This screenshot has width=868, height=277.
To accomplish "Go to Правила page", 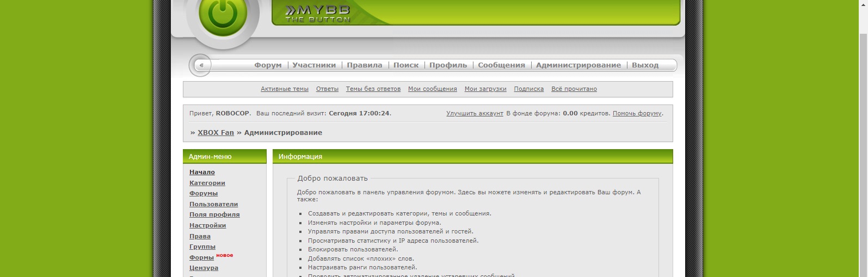I will [364, 65].
